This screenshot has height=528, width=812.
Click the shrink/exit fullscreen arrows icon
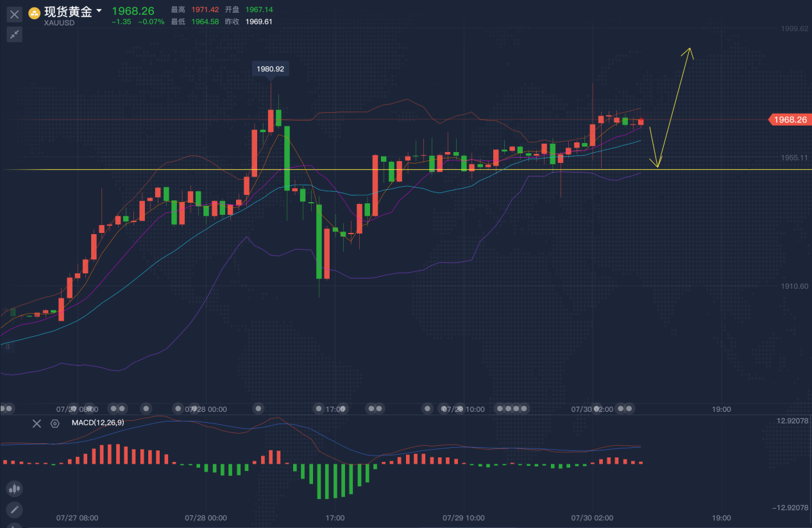[x=14, y=35]
